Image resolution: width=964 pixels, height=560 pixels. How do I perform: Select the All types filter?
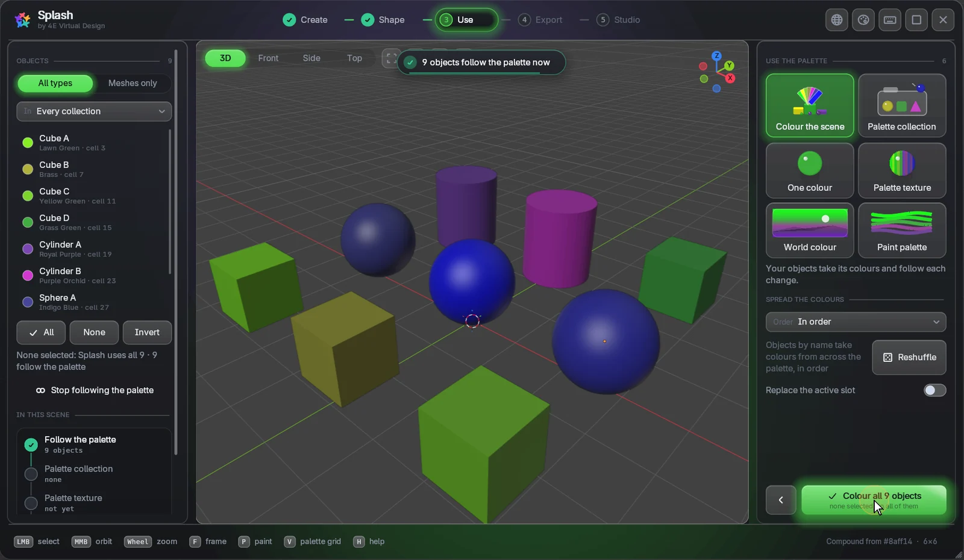pos(55,83)
